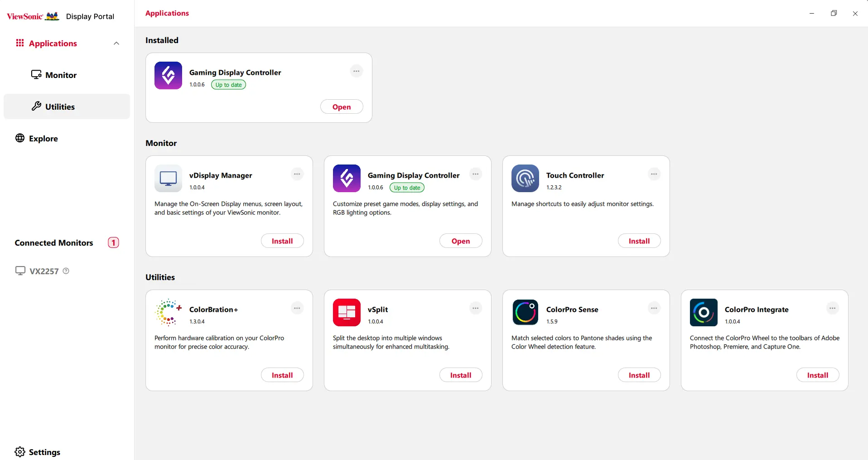
Task: Collapse the Applications sidebar section
Action: (x=116, y=44)
